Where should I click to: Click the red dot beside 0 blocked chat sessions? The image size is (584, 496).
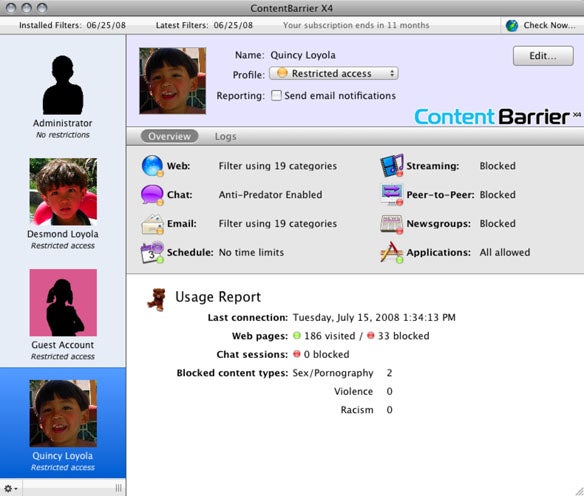click(x=296, y=354)
